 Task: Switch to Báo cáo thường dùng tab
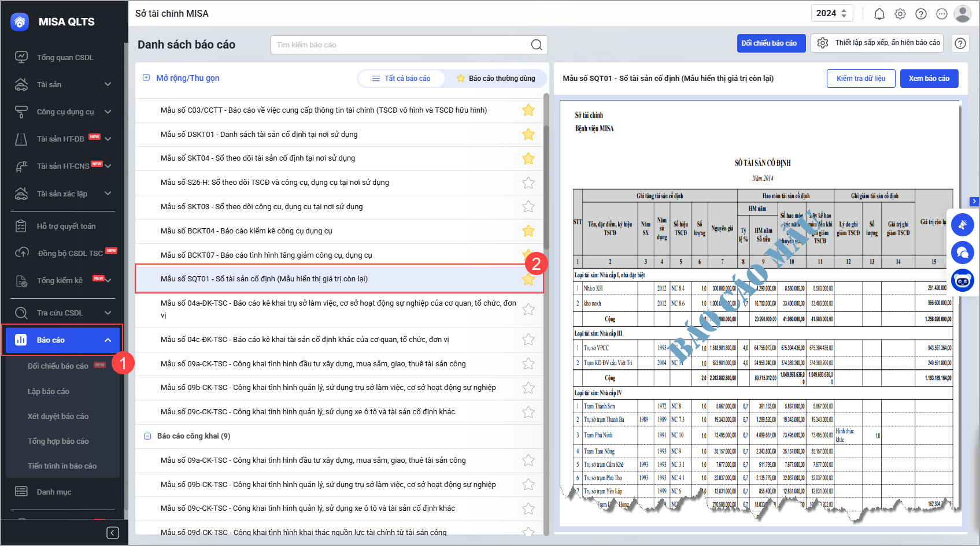[495, 79]
